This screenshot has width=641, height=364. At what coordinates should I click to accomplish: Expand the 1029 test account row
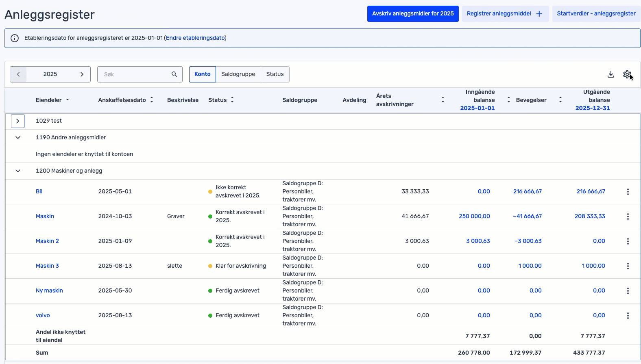click(18, 121)
